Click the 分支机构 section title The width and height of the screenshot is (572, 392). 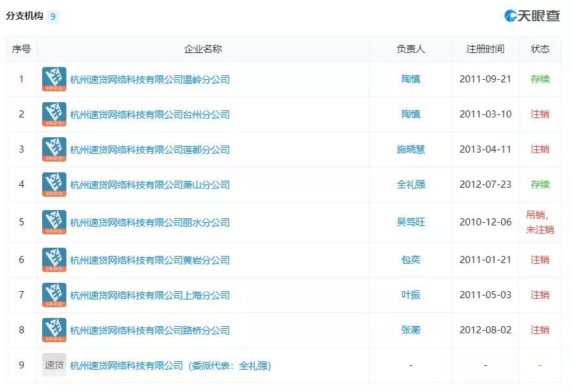(x=24, y=16)
